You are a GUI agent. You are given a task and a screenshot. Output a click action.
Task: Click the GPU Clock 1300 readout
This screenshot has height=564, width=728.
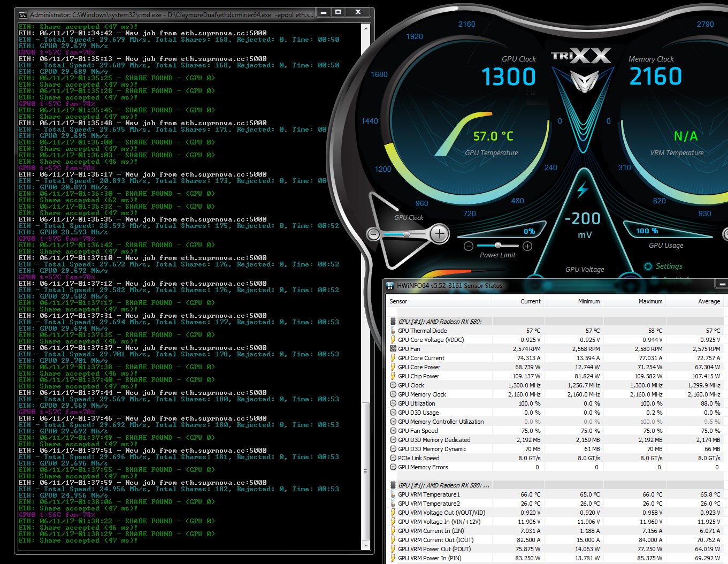click(508, 77)
